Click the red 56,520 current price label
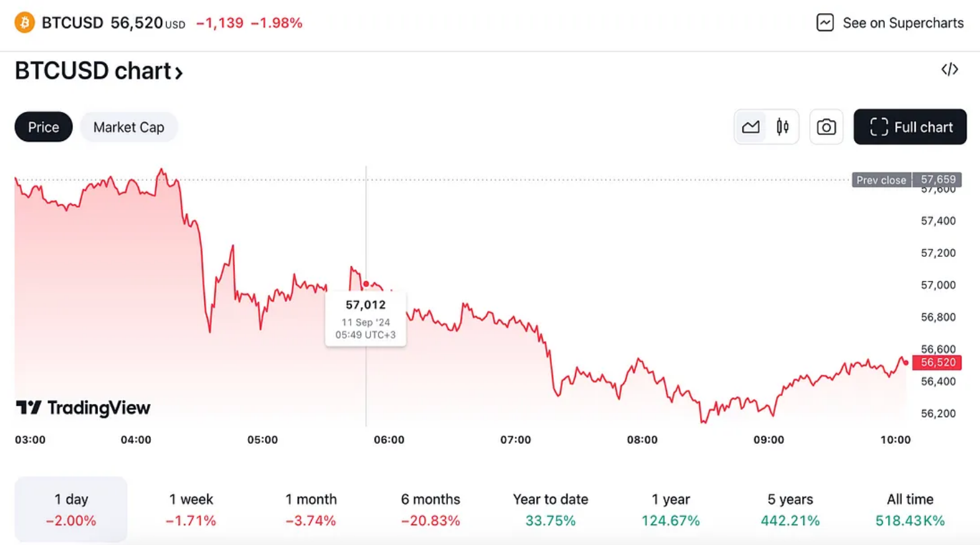Screen dimensions: 980x545 click(937, 362)
